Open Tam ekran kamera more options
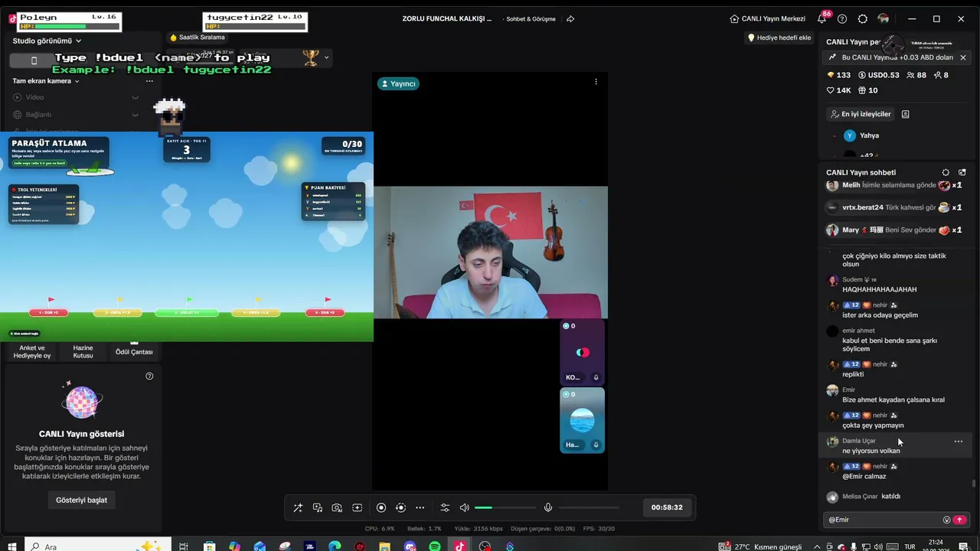This screenshot has height=551, width=980. click(149, 81)
